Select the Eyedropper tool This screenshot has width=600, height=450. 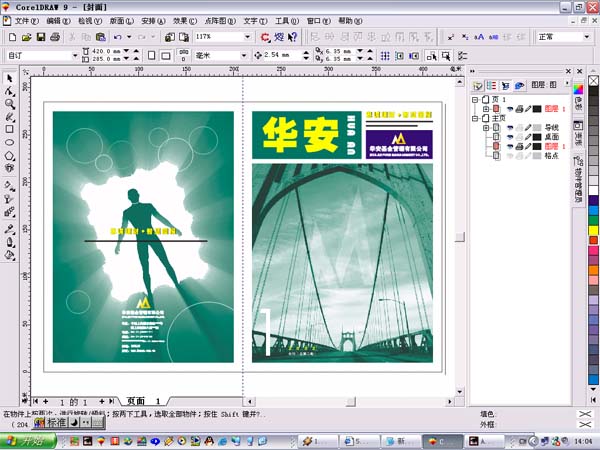(x=10, y=230)
